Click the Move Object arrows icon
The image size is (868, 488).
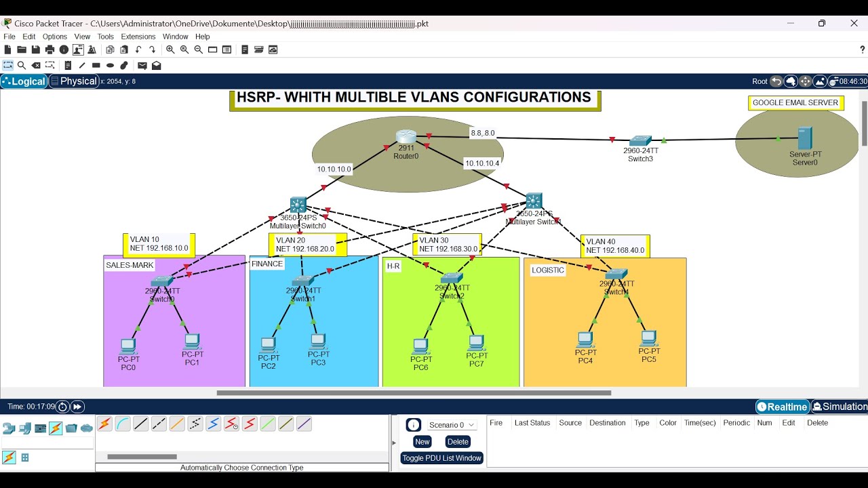(805, 81)
